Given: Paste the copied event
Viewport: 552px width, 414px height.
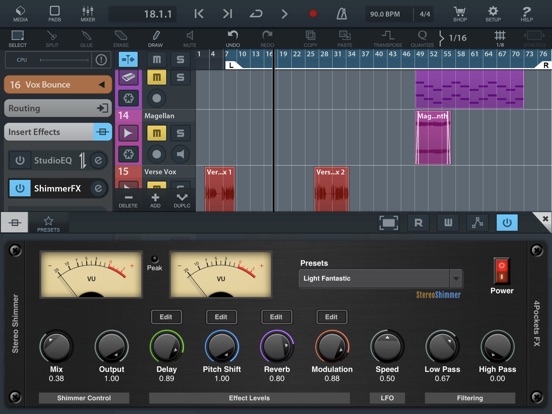Looking at the screenshot, I should tap(345, 39).
